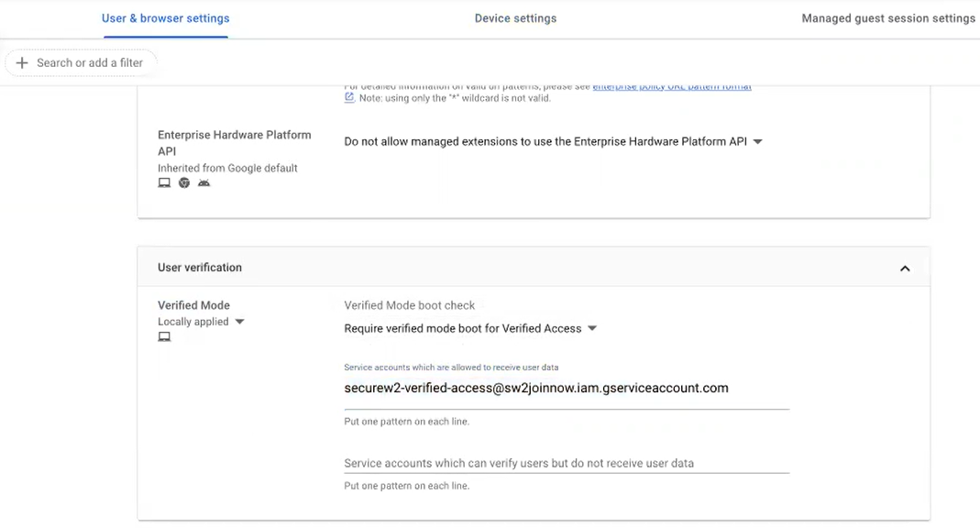Image resolution: width=980 pixels, height=528 pixels.
Task: Switch to Managed guest session settings tab
Action: [x=887, y=18]
